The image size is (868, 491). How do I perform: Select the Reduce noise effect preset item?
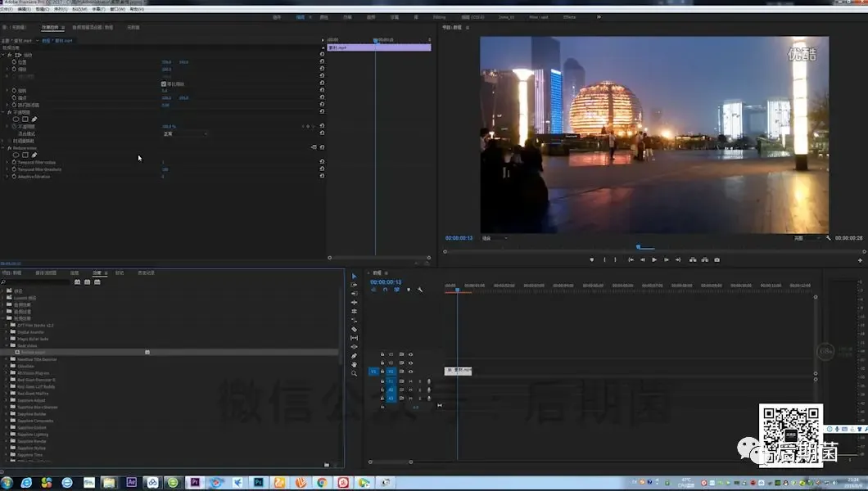coord(34,352)
